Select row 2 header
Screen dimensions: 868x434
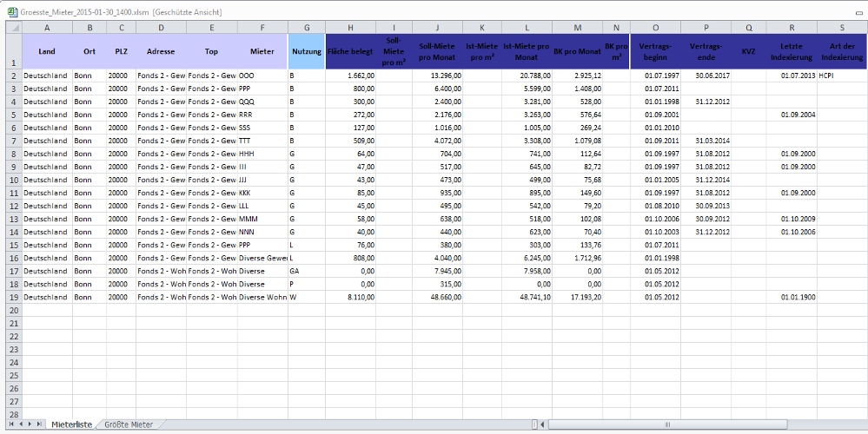point(14,76)
